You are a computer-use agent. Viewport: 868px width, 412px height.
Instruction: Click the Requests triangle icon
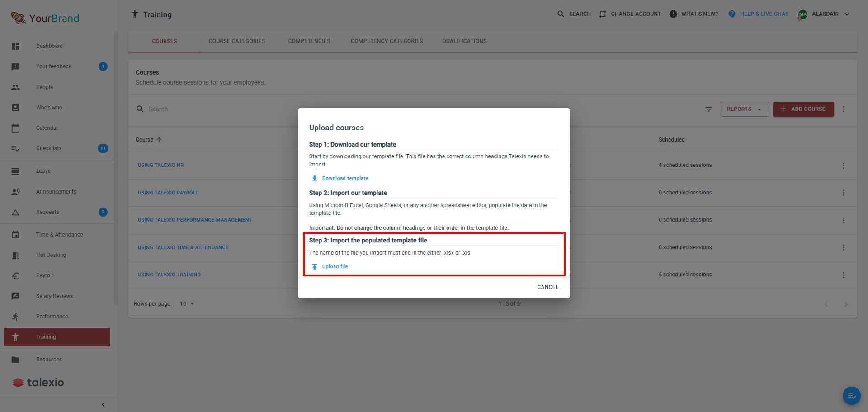point(15,212)
